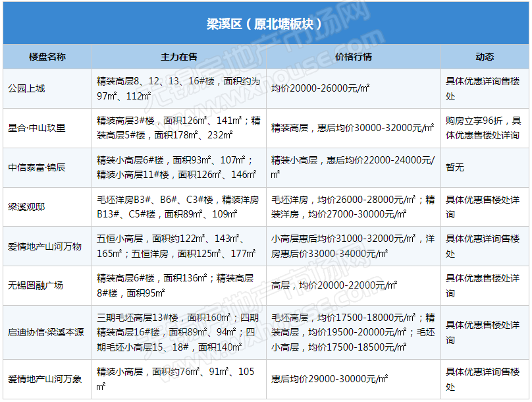Click the 梁溪观邸 property name
The image size is (532, 402).
26,207
